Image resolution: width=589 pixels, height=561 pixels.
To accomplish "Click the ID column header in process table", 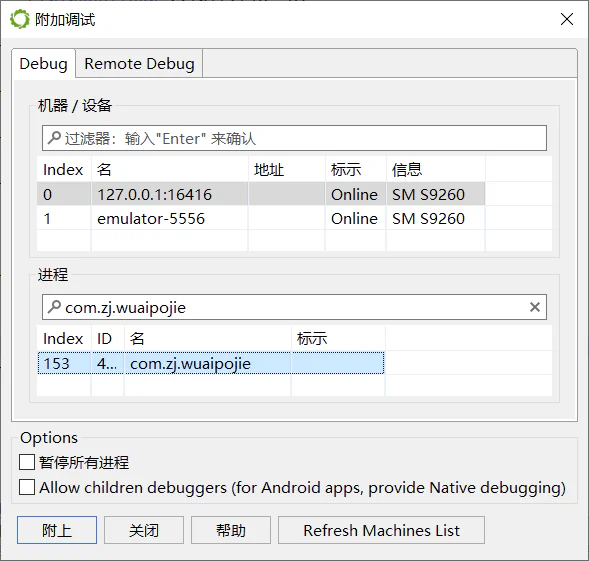I will coord(107,339).
